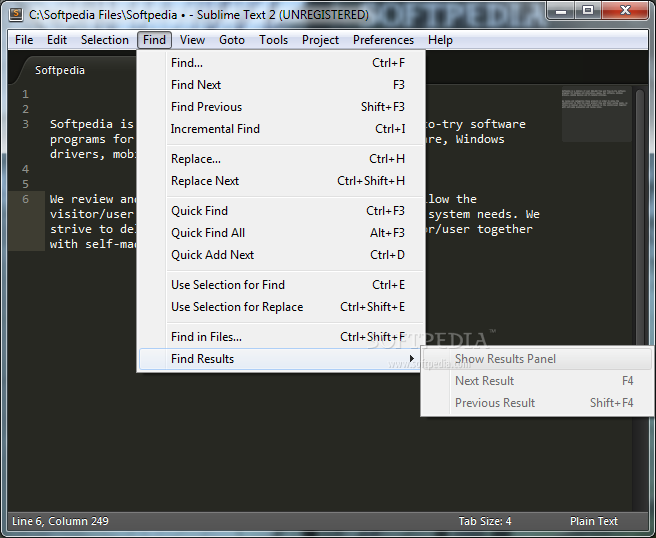This screenshot has width=656, height=538.
Task: Open the Help menu
Action: pyautogui.click(x=440, y=40)
